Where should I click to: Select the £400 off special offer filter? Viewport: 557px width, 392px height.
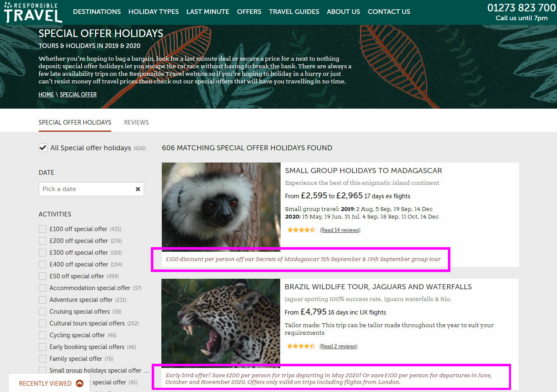(43, 264)
